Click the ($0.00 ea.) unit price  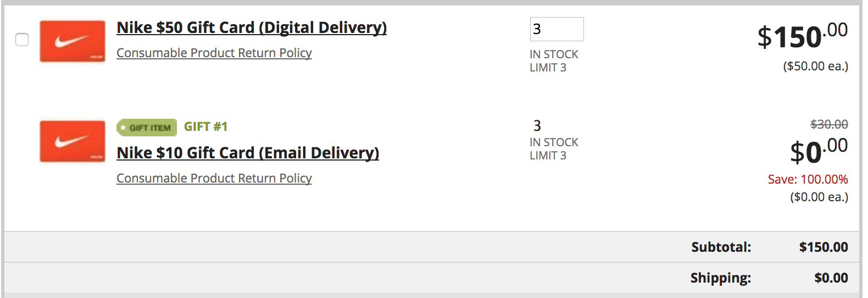point(819,197)
